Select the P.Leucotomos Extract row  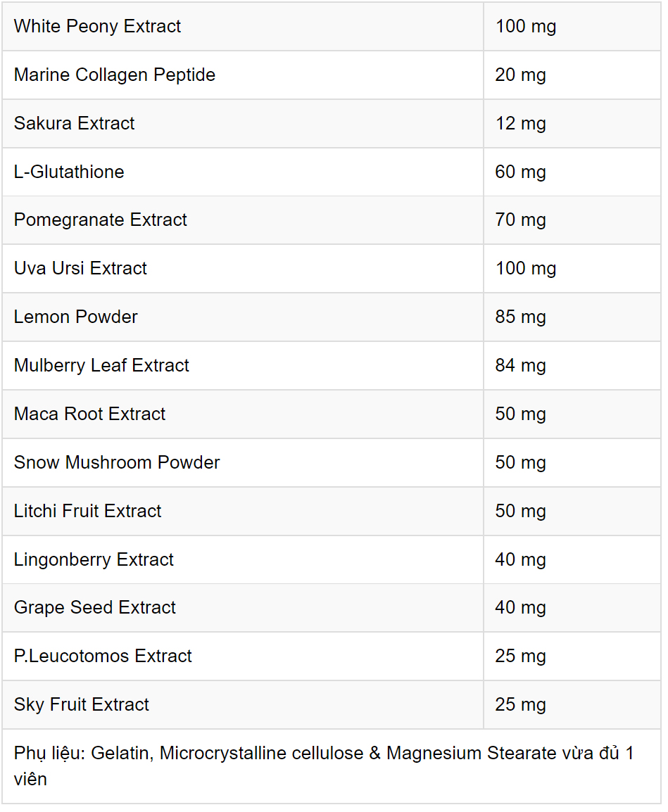click(x=331, y=656)
